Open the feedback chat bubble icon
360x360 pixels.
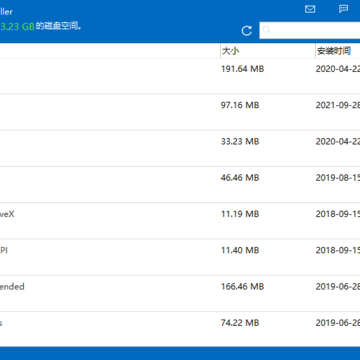point(343,9)
